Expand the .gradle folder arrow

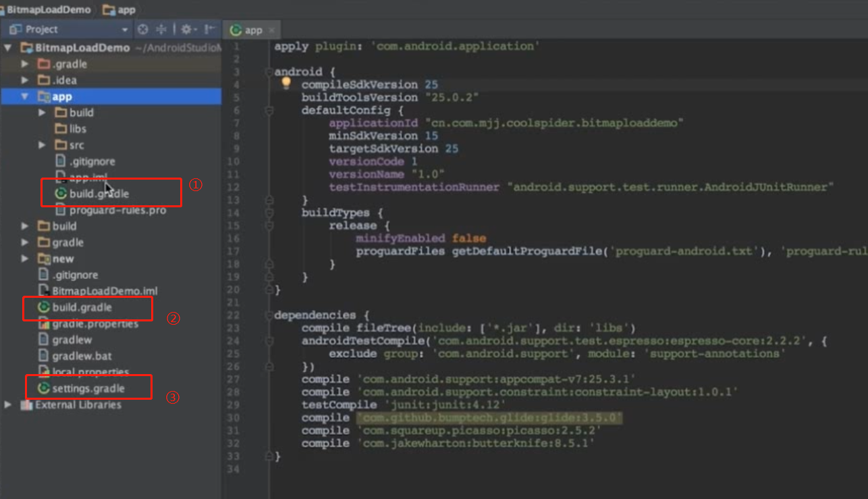pyautogui.click(x=25, y=64)
